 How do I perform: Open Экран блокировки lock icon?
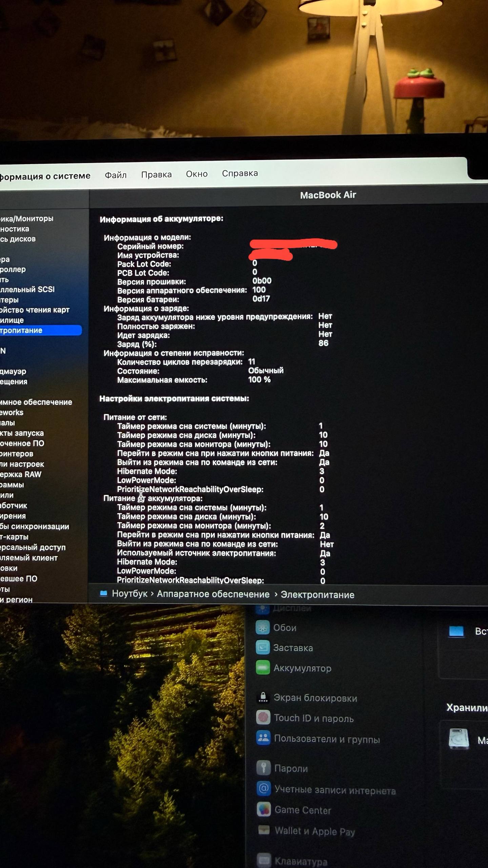263,697
